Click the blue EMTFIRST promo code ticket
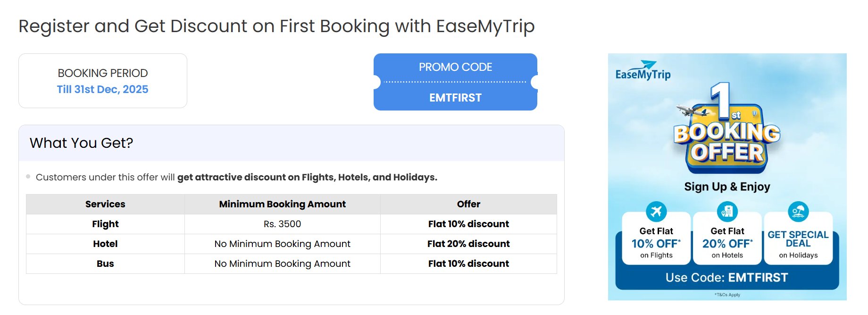 455,82
